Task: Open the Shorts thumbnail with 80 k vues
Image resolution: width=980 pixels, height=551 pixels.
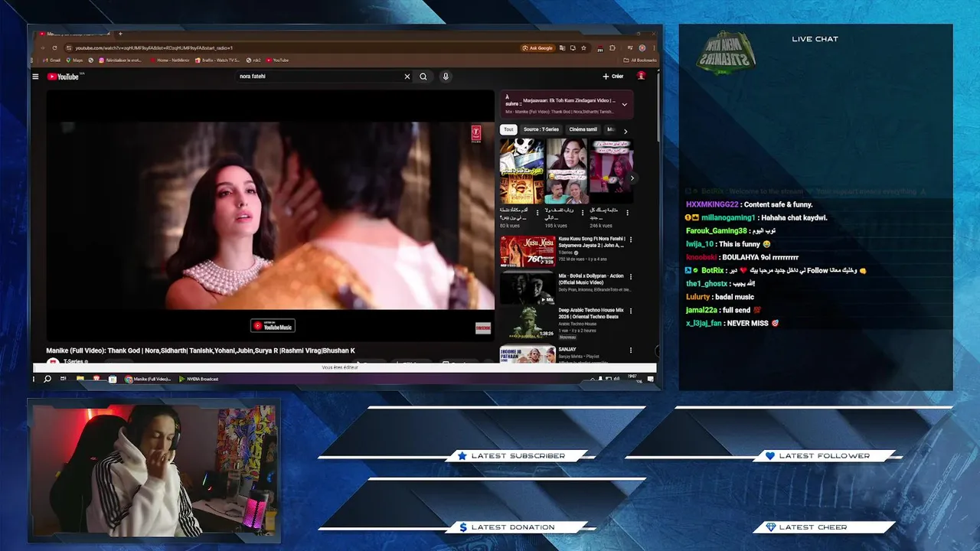Action: [x=522, y=171]
